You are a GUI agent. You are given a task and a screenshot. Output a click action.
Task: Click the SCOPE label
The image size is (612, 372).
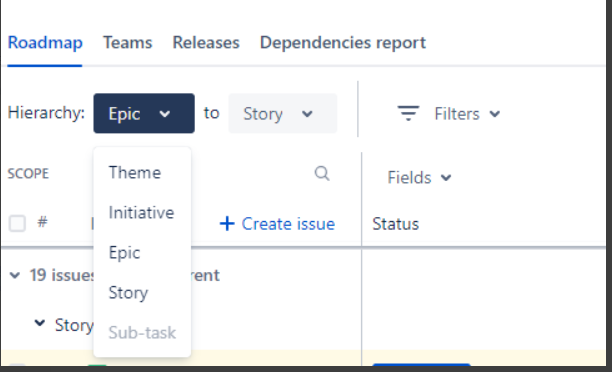pyautogui.click(x=28, y=174)
